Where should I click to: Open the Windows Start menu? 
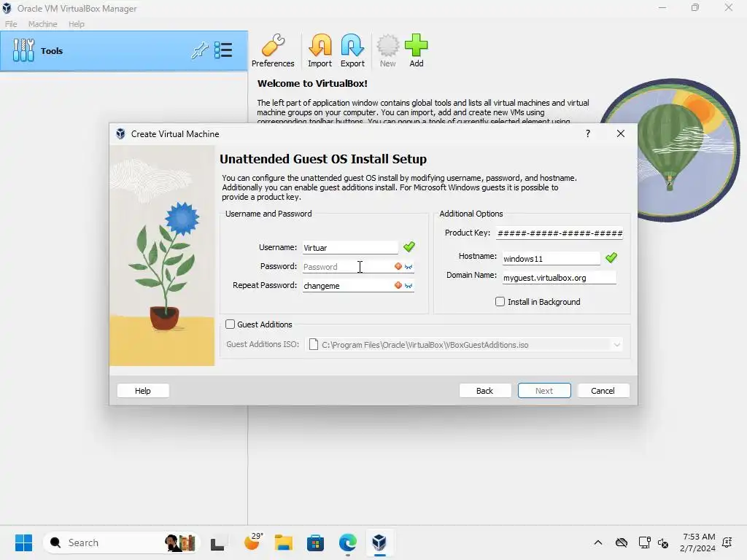(23, 542)
